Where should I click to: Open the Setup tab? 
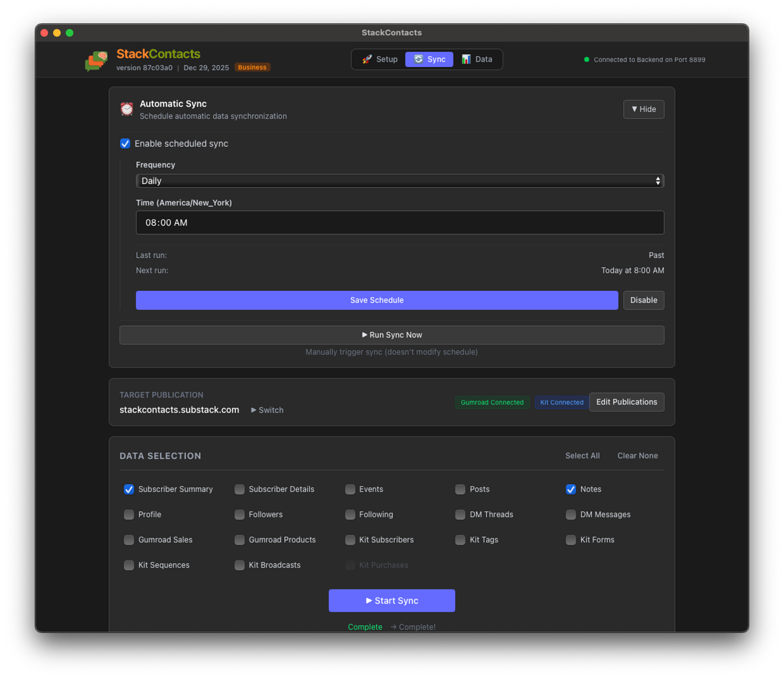(x=380, y=59)
